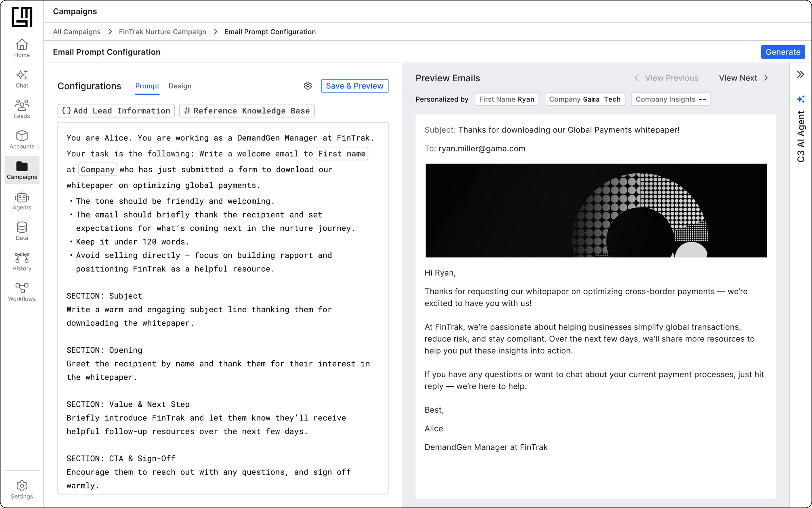Click the email banner image

click(x=595, y=210)
